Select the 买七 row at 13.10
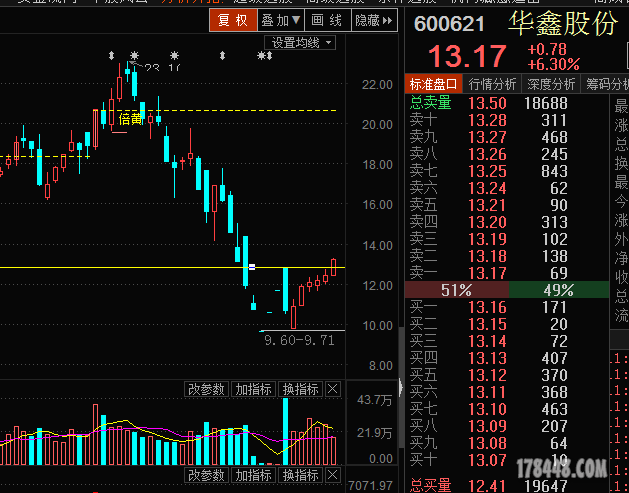The height and width of the screenshot is (493, 629). coord(507,409)
